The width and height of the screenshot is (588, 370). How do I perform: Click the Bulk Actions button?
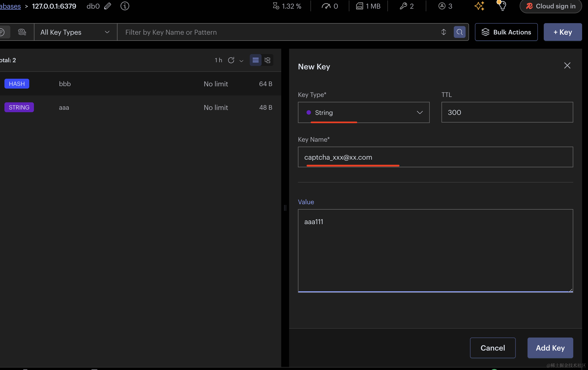(506, 32)
